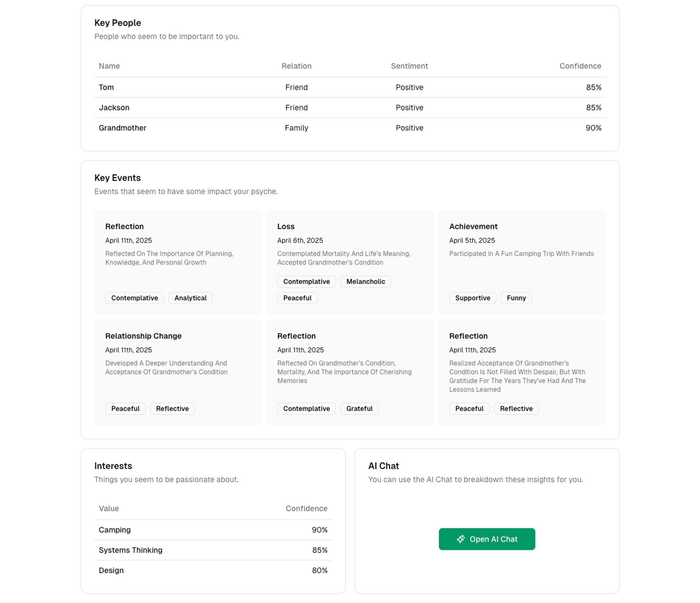This screenshot has height=603, width=700.
Task: Click the sparkle icon on AI Chat button
Action: pyautogui.click(x=461, y=539)
